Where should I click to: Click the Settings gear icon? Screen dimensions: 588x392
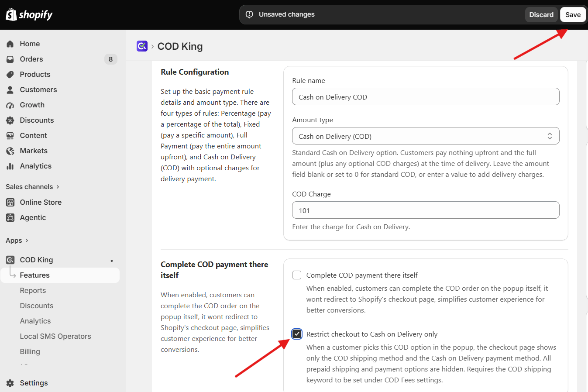[10, 383]
